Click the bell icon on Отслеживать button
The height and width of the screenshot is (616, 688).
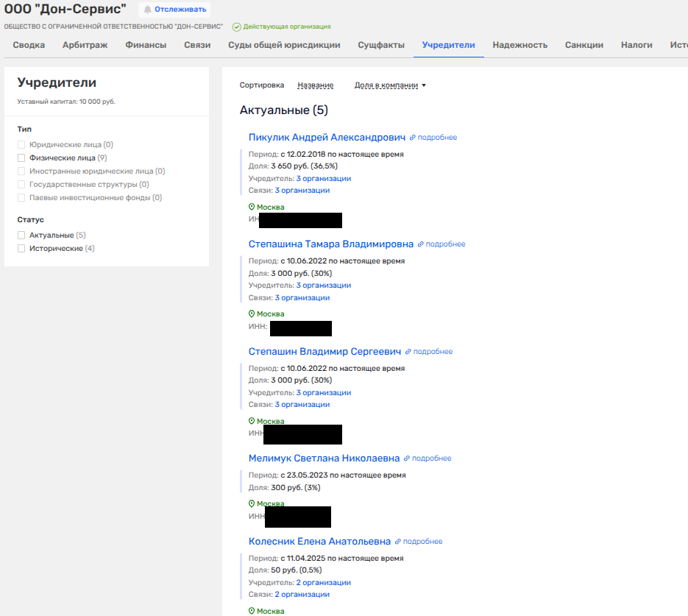coord(147,10)
